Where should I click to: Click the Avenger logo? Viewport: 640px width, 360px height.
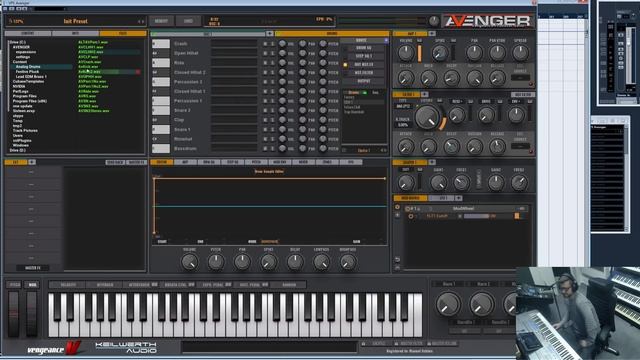(x=488, y=21)
